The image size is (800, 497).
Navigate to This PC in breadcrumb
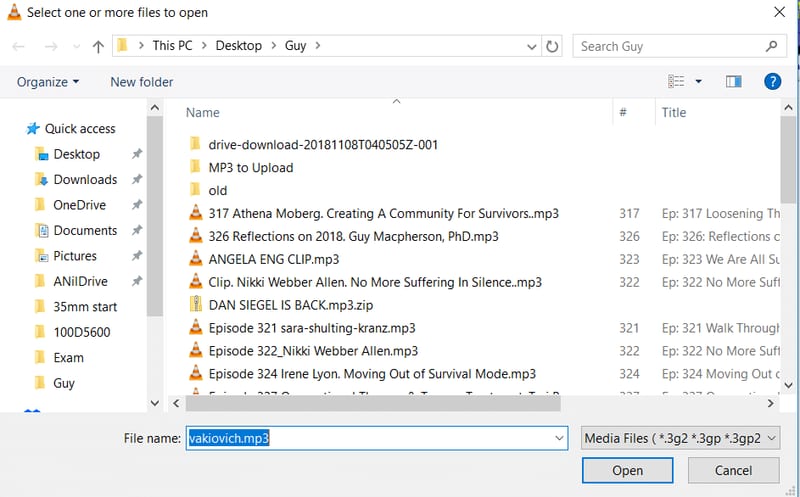pyautogui.click(x=172, y=46)
